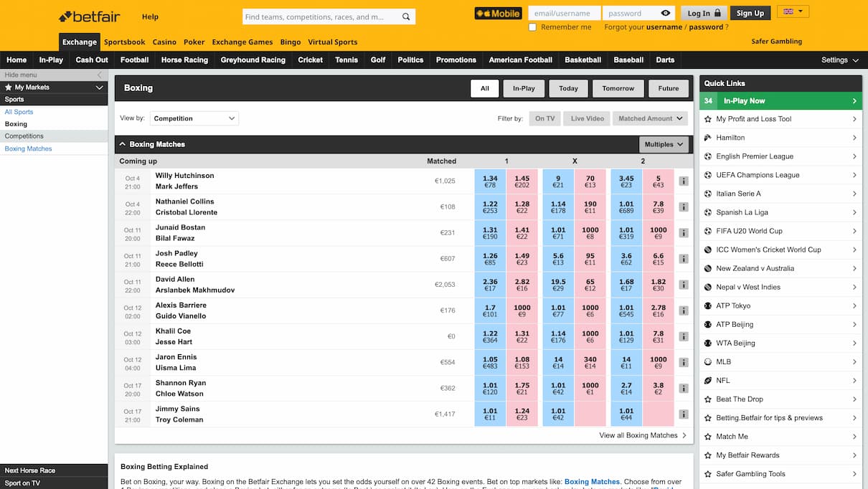This screenshot has width=868, height=489.
Task: Collapse the Boxing Matches section
Action: pyautogui.click(x=123, y=144)
